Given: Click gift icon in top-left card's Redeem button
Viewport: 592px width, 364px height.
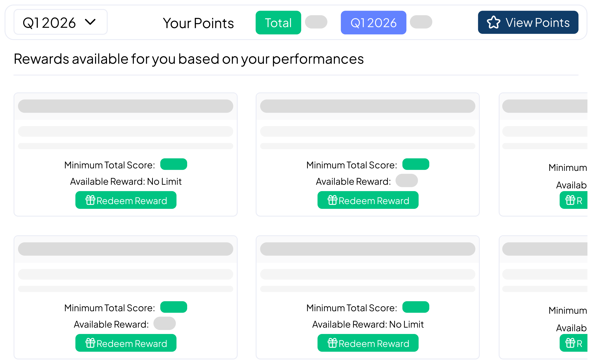Looking at the screenshot, I should coord(90,200).
